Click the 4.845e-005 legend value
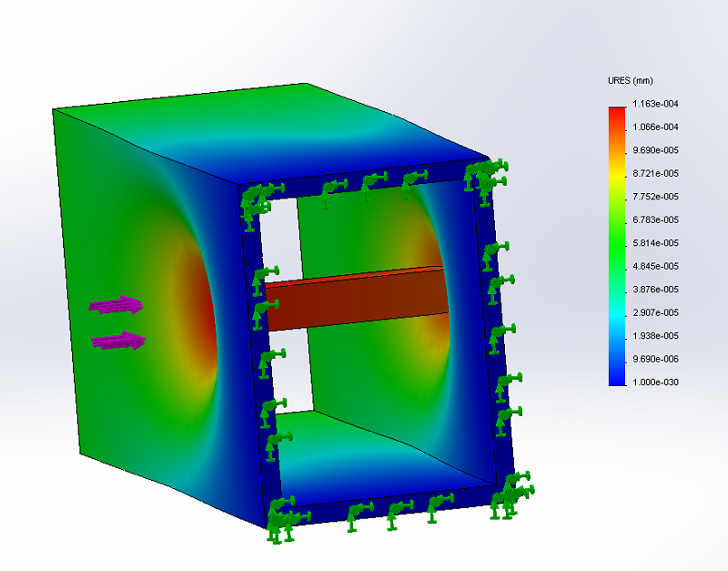 coord(655,266)
